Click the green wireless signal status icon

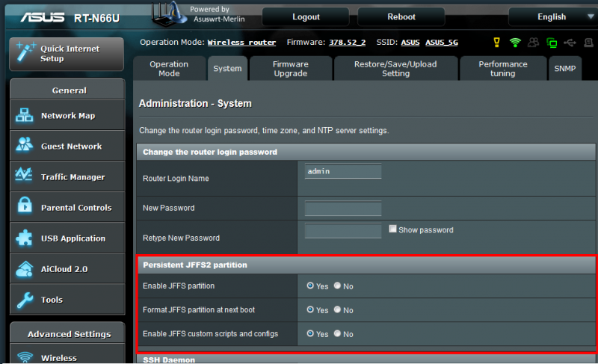coord(515,43)
